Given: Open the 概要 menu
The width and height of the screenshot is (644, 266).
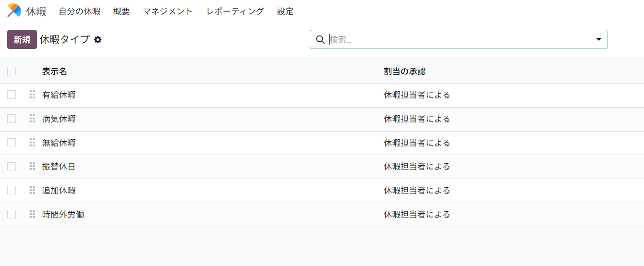Looking at the screenshot, I should tap(122, 11).
